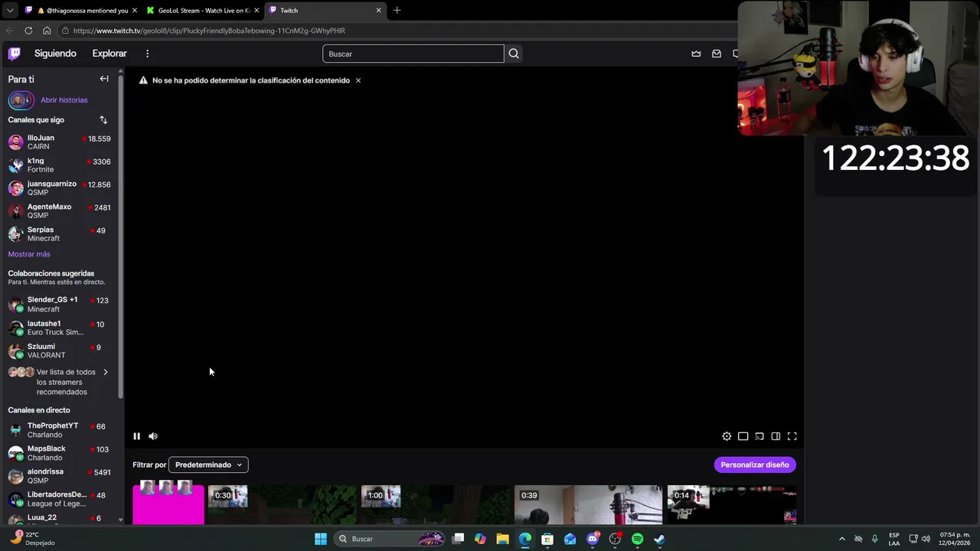Image resolution: width=980 pixels, height=551 pixels.
Task: Select the 0:39 clip thumbnail
Action: 588,504
